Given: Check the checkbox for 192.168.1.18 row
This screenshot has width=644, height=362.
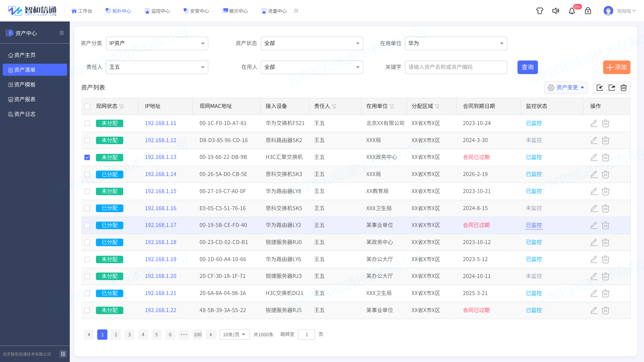Looking at the screenshot, I should pyautogui.click(x=87, y=242).
